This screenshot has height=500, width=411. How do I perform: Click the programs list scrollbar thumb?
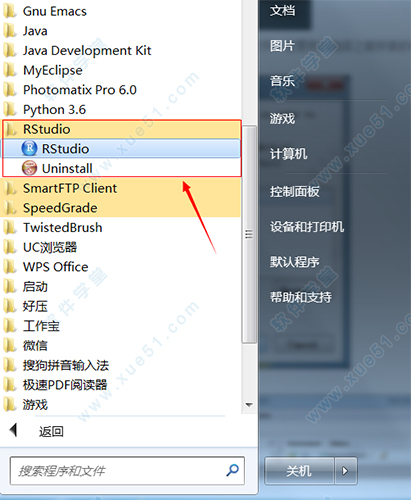249,234
